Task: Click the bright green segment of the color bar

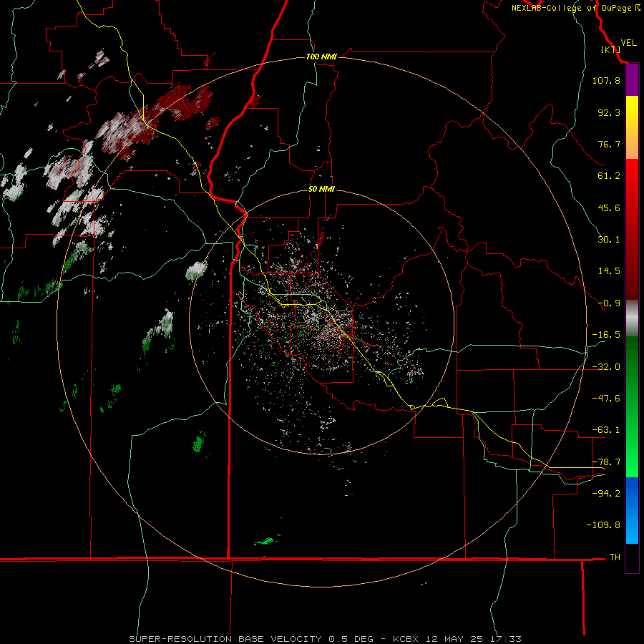Action: click(632, 406)
